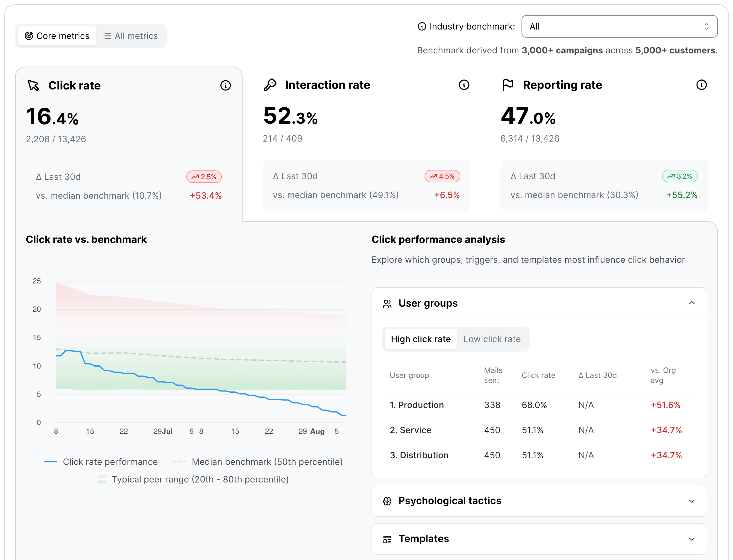
Task: Click the '3. Distribution' user group row
Action: click(539, 455)
